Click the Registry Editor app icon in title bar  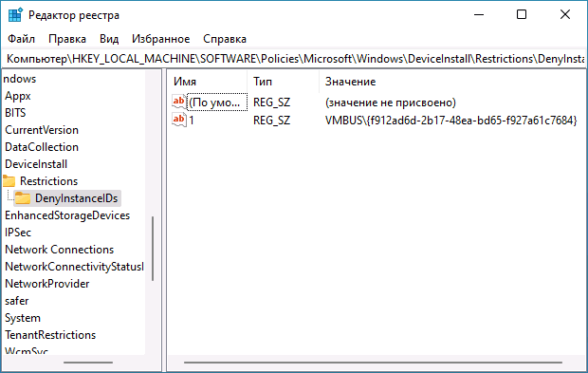(15, 15)
